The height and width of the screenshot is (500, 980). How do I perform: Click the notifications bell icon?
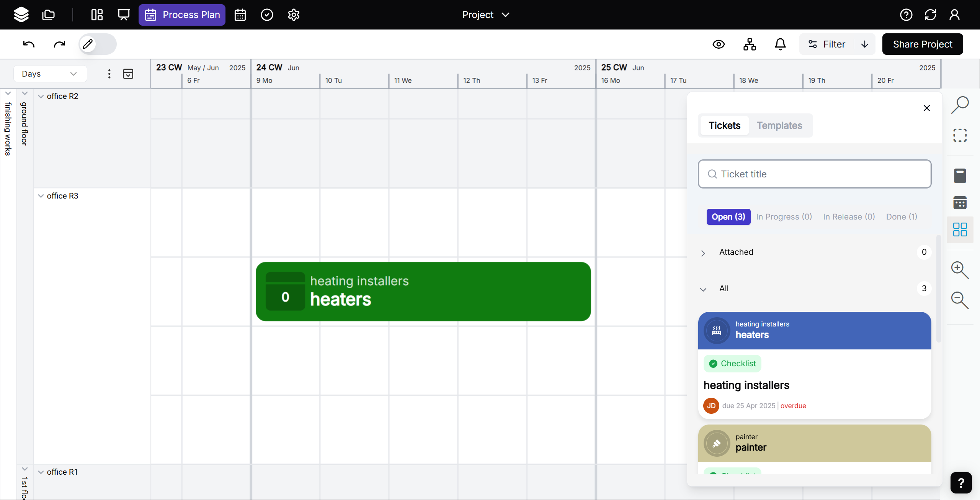point(780,44)
